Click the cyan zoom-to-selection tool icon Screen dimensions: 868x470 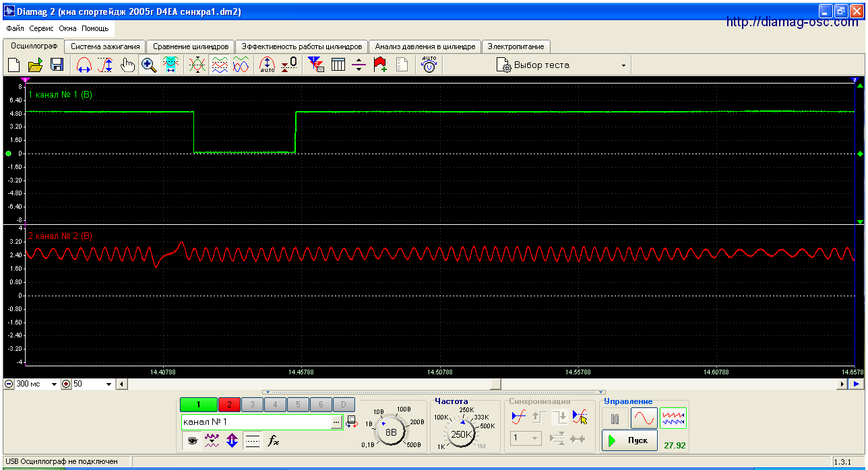(x=170, y=65)
